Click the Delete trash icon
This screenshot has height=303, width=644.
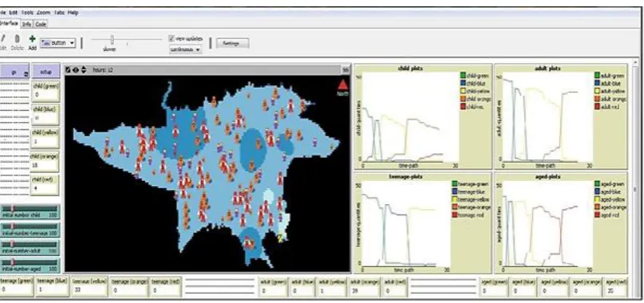coord(18,39)
